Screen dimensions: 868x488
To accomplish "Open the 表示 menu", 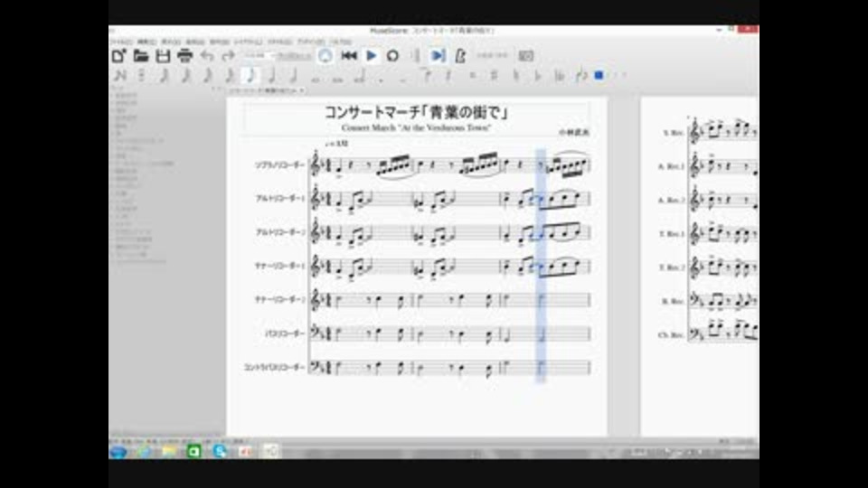I will point(171,42).
